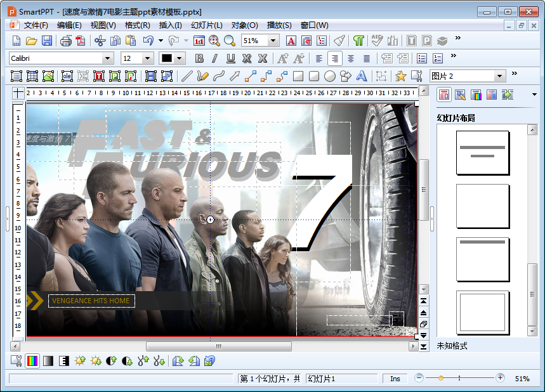Undo the last action

pos(148,41)
